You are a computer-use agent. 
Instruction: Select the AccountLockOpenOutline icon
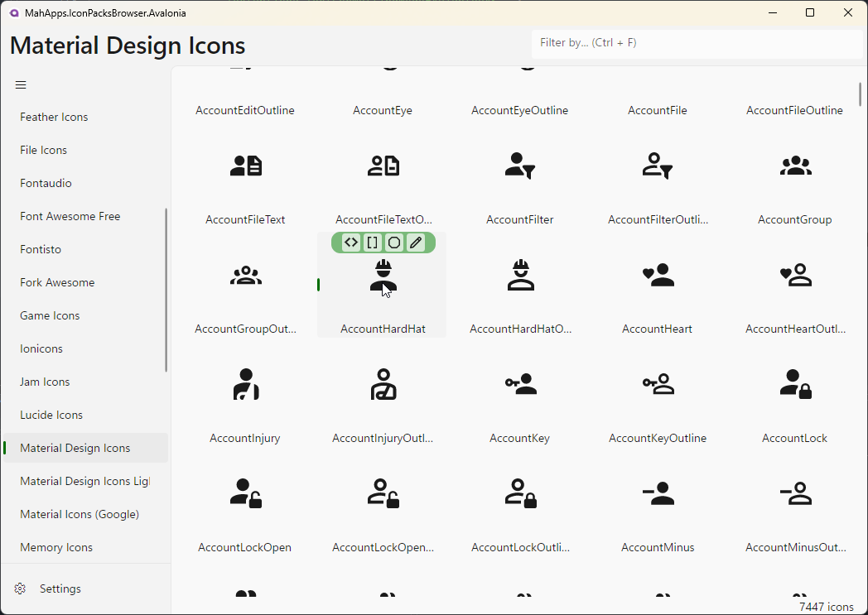click(383, 493)
